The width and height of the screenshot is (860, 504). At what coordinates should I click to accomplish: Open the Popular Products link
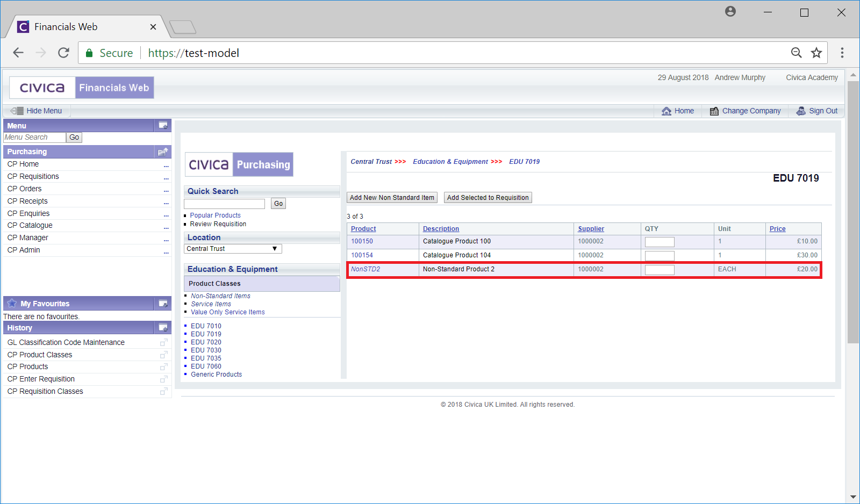click(216, 215)
